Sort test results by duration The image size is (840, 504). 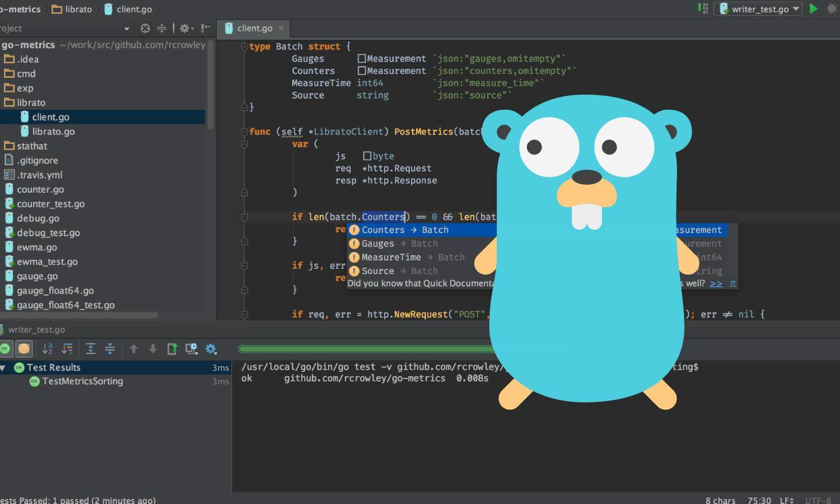[x=67, y=349]
